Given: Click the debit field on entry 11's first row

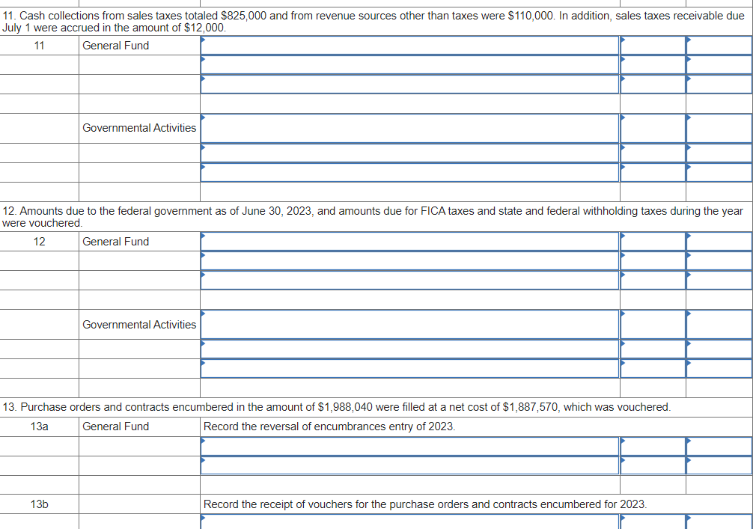Looking at the screenshot, I should click(653, 45).
